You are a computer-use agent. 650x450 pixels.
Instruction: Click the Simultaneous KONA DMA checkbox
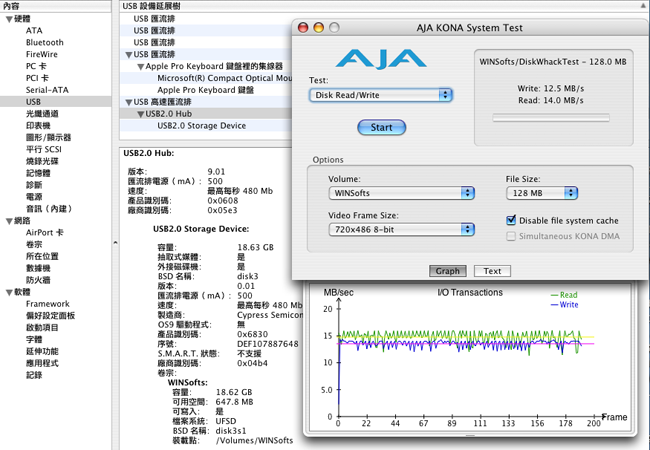pos(511,236)
